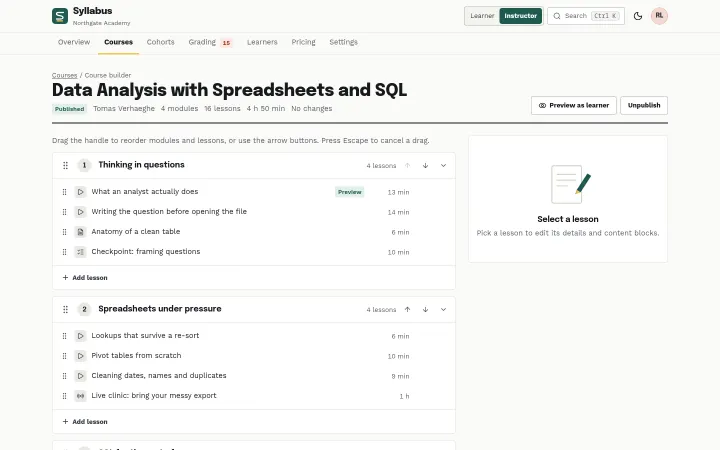Click drag handle of Cleaning dates lesson
Viewport: 720px width, 450px height.
pyautogui.click(x=64, y=376)
